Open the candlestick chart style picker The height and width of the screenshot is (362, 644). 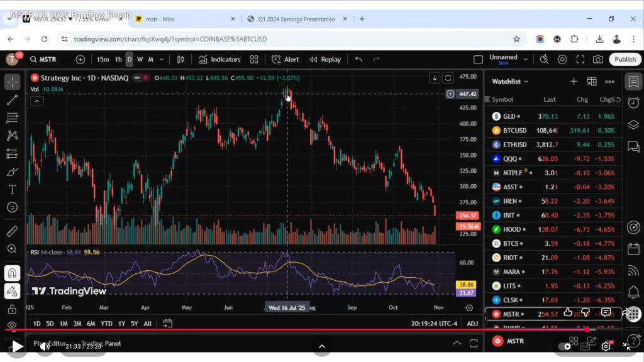point(180,59)
